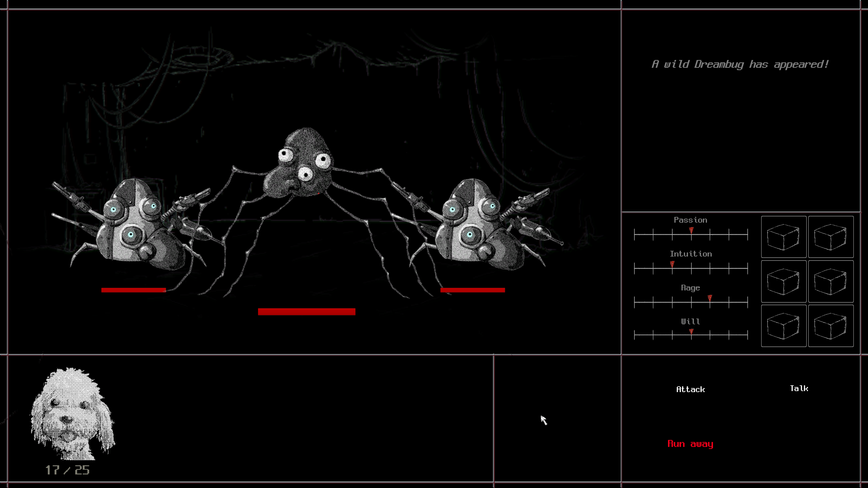Click the Intuition meter red marker

[x=672, y=264]
